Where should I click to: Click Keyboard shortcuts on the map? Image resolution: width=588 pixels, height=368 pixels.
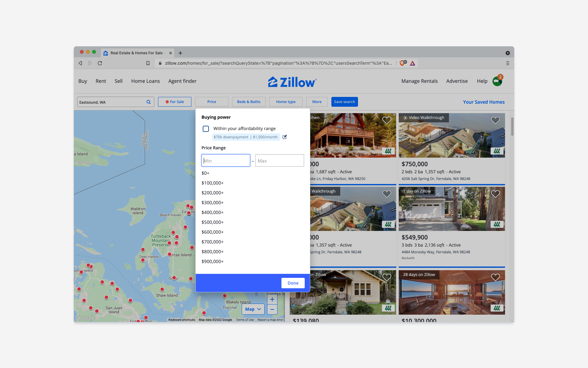(182, 320)
